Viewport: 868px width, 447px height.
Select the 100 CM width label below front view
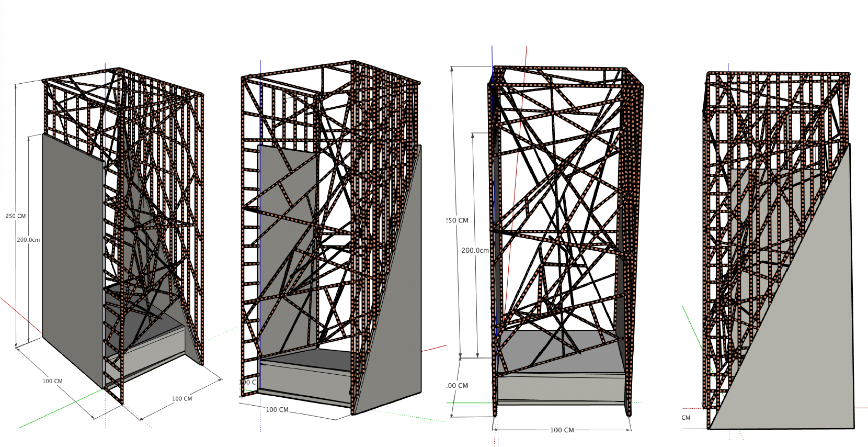[x=562, y=430]
